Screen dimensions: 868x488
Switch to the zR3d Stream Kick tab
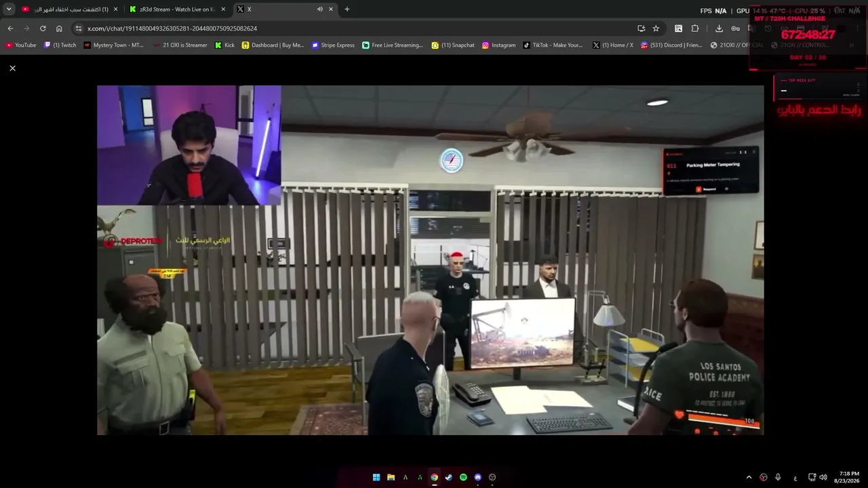176,9
